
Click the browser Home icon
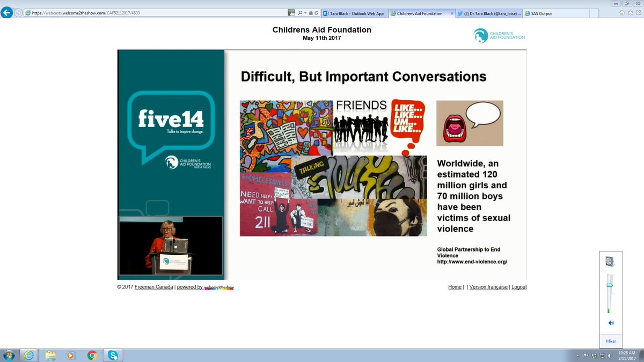point(621,12)
